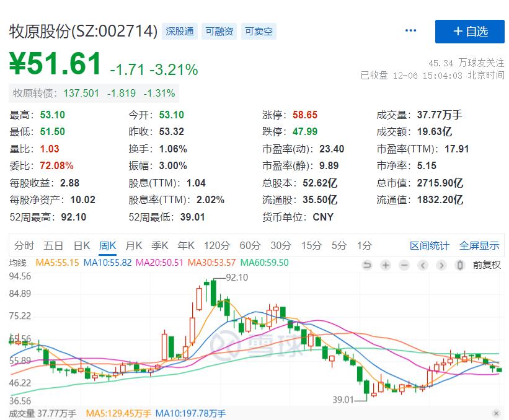Click the 可融资 tag
509x420 pixels.
[219, 31]
